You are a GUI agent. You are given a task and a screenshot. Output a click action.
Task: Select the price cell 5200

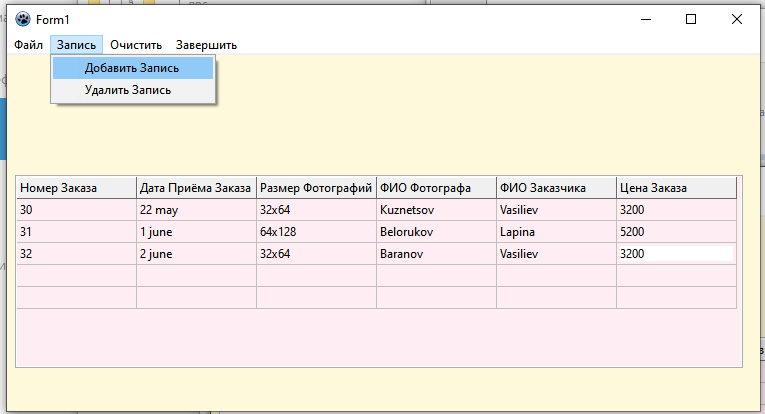(677, 232)
